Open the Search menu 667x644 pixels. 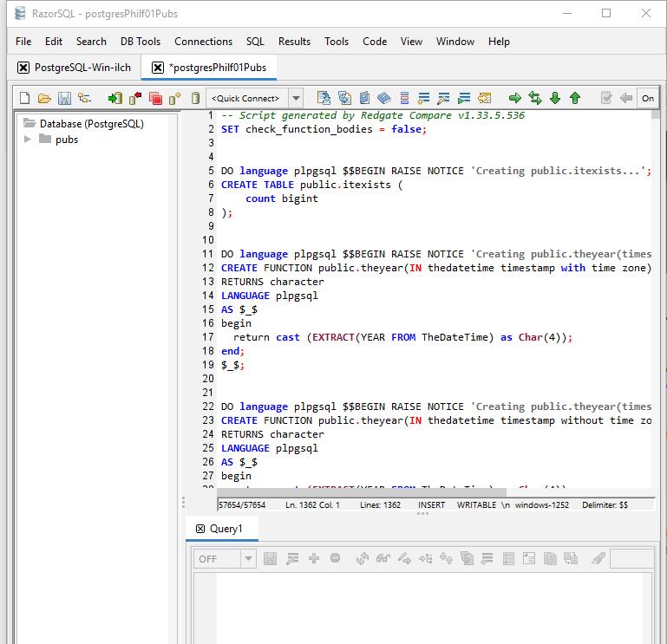tap(91, 42)
